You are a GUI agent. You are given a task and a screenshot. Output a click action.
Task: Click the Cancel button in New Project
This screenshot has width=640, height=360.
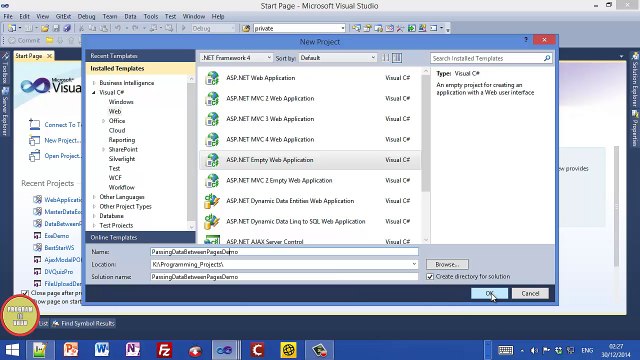coord(530,293)
